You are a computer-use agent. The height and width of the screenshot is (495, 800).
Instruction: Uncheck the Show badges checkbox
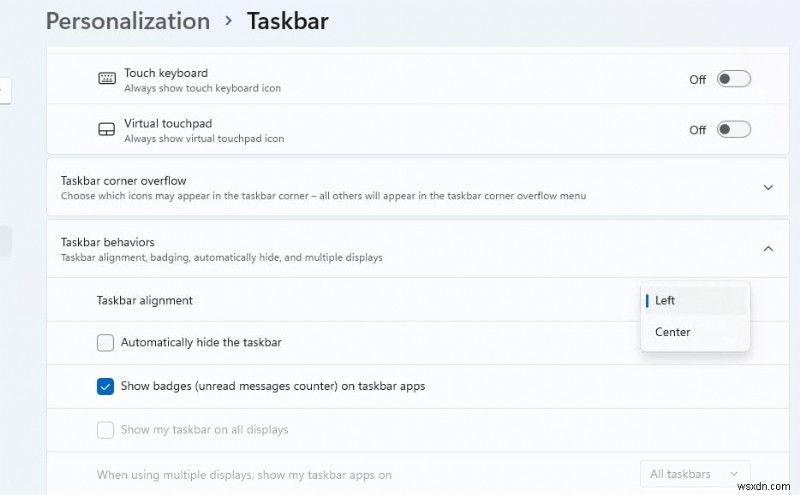click(x=105, y=386)
